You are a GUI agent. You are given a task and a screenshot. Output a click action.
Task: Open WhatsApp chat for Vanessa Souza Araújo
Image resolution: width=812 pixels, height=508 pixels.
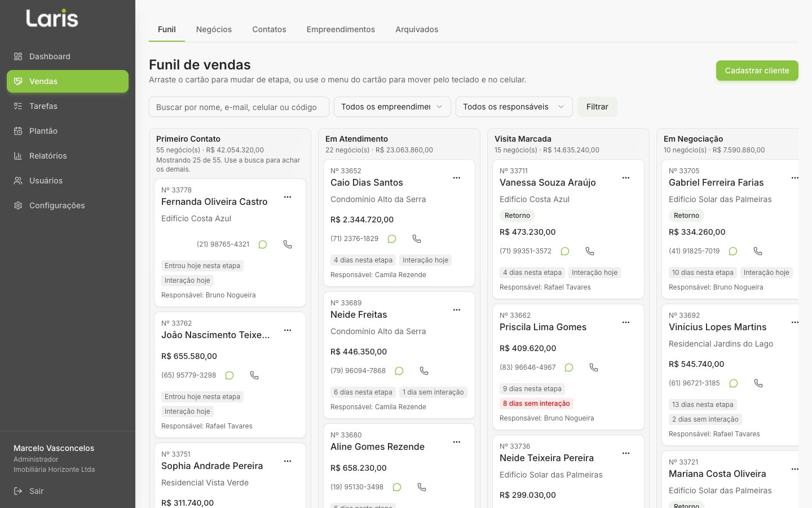565,251
